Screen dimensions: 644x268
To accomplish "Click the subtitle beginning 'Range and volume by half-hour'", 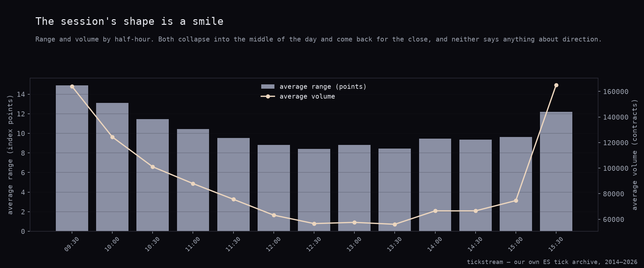I will (x=318, y=39).
